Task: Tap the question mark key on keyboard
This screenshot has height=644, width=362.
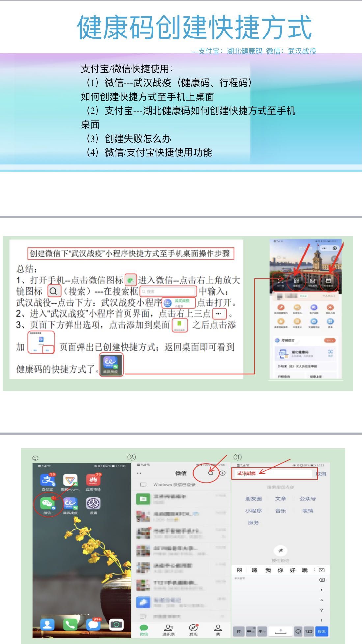Action: point(322,610)
